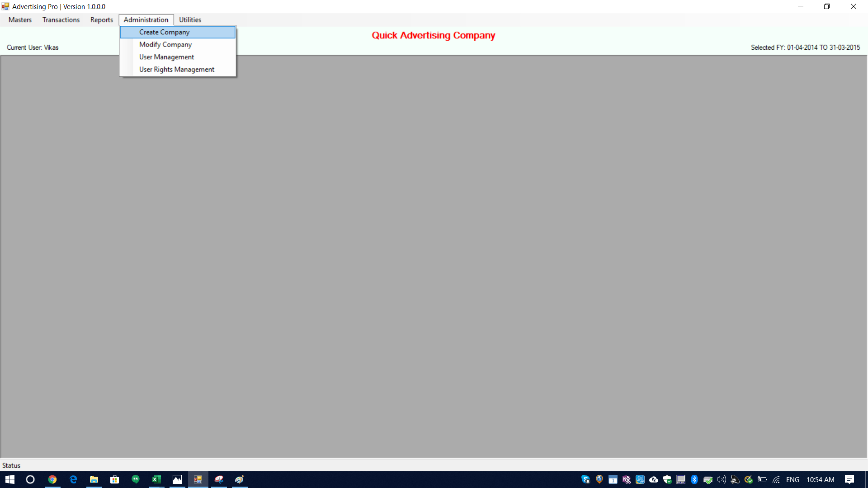Click the cloud sync tray icon
868x488 pixels.
pyautogui.click(x=654, y=479)
